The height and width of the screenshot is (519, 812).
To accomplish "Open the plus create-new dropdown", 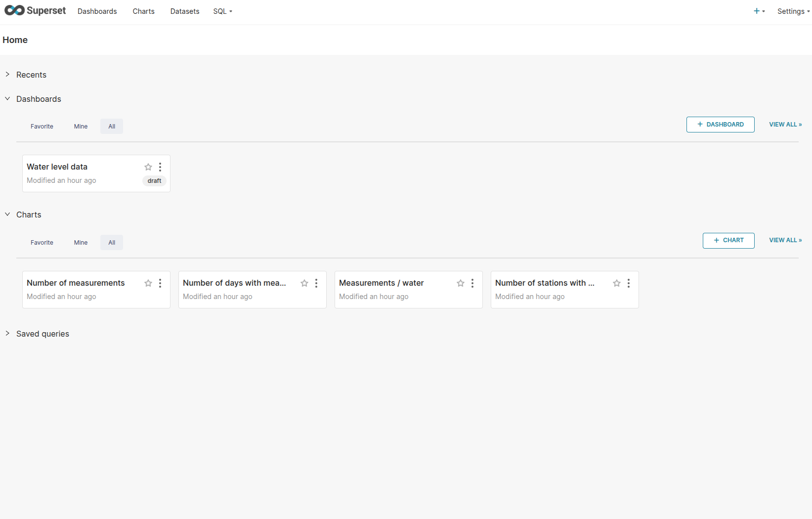I will 759,11.
